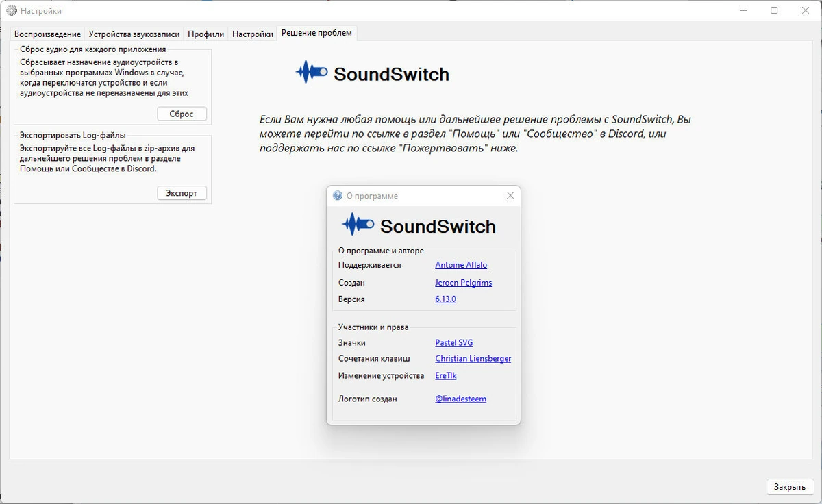The image size is (822, 504).
Task: Open the Antoine Aflalo link
Action: coord(461,265)
